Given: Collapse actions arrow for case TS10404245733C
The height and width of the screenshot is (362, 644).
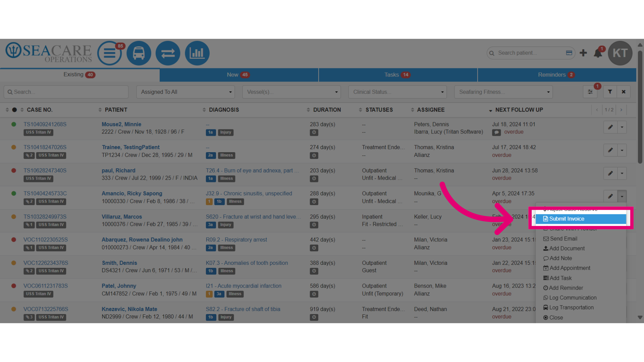Looking at the screenshot, I should click(x=622, y=196).
